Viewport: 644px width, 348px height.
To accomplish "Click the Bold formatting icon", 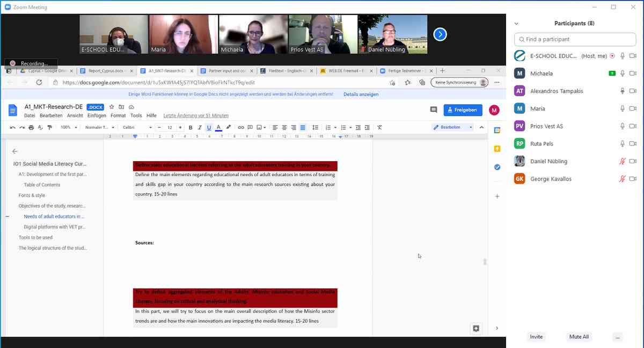I will [x=191, y=127].
